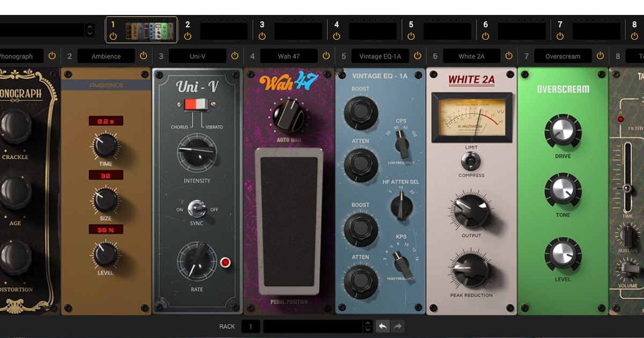644x338 pixels.
Task: Bypass the Wah 47 module power icon
Action: [326, 56]
